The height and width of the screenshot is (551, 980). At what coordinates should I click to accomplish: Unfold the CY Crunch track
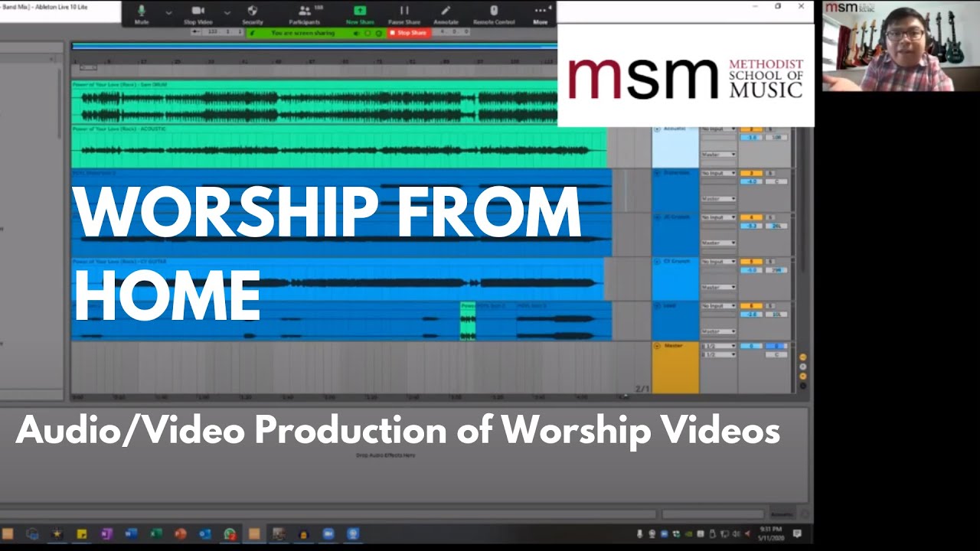point(657,262)
